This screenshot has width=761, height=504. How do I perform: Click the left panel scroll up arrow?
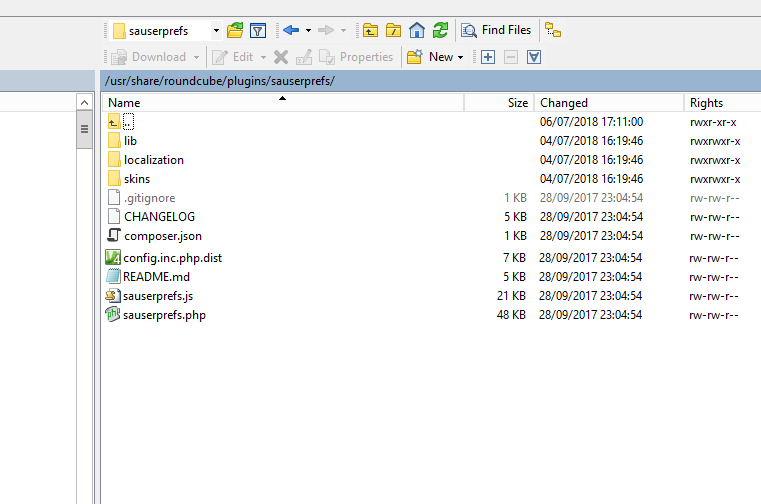click(85, 103)
